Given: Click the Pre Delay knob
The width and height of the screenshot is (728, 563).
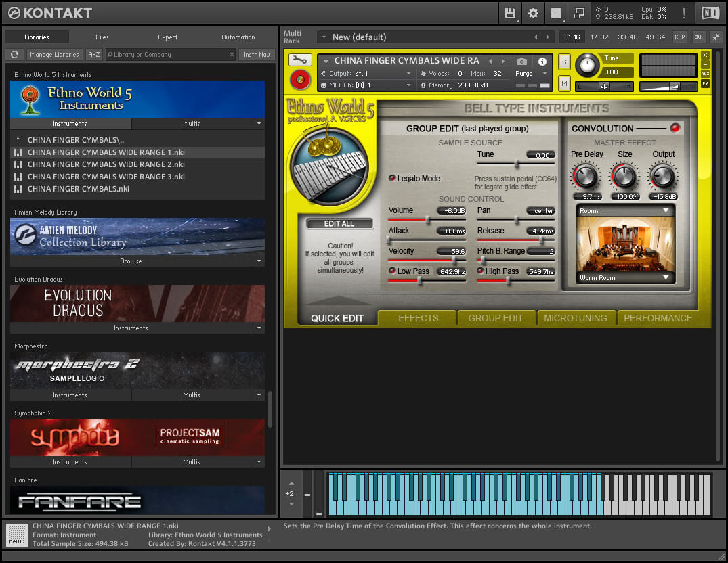Looking at the screenshot, I should point(586,177).
